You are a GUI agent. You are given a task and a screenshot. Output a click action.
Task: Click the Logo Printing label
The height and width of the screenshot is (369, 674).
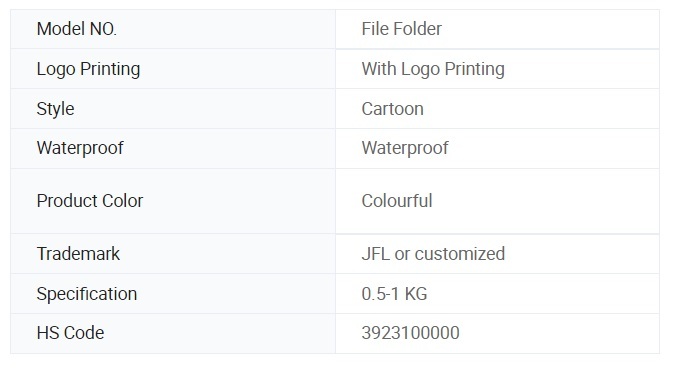(88, 69)
